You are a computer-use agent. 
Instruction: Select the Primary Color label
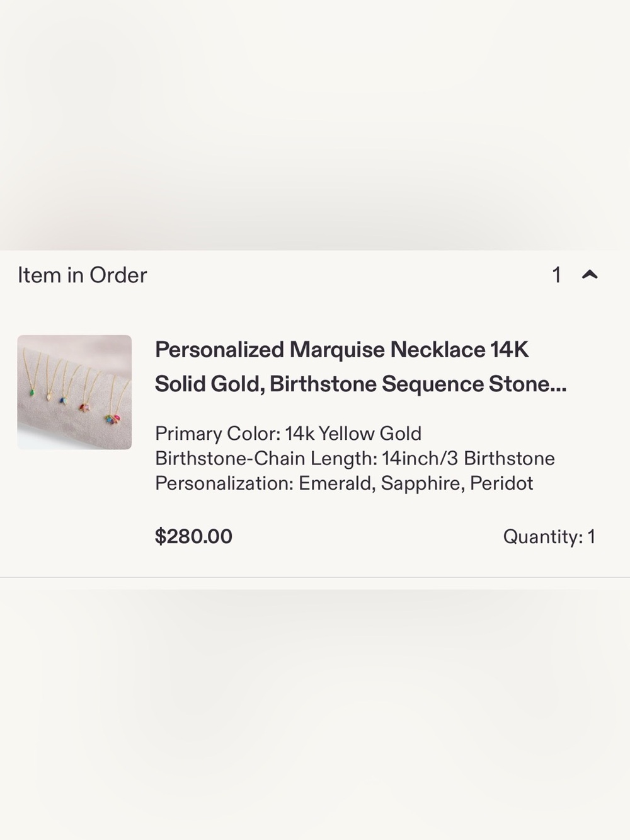click(x=217, y=434)
